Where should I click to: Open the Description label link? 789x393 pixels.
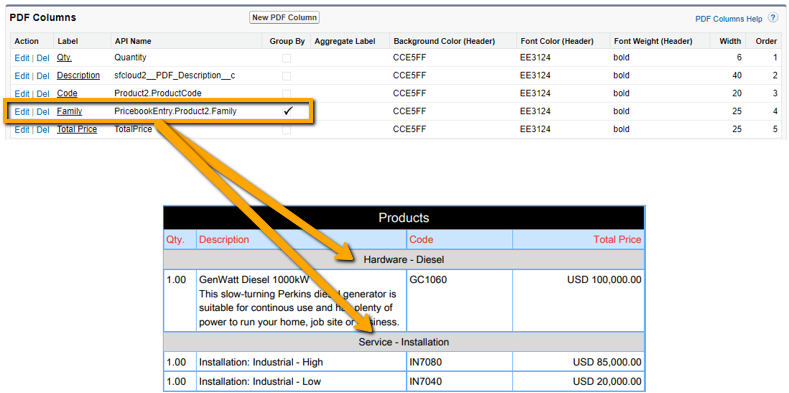tap(78, 75)
